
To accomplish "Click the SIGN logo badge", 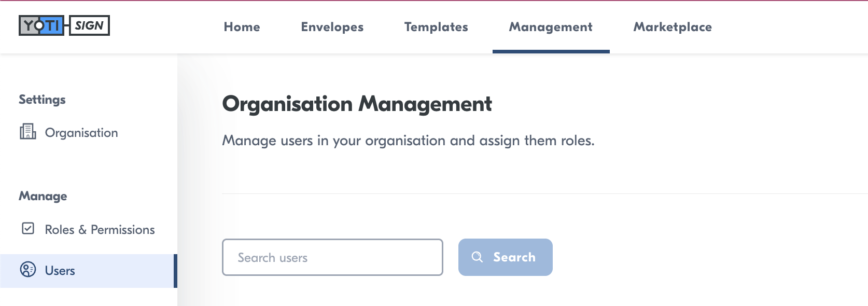I will pos(90,25).
